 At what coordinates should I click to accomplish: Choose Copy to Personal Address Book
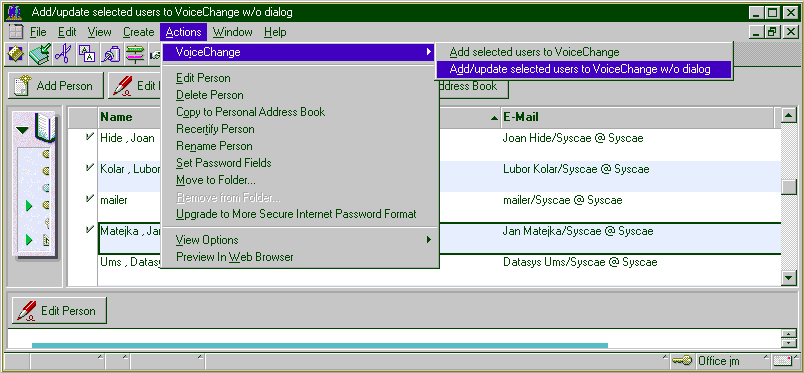click(x=250, y=112)
